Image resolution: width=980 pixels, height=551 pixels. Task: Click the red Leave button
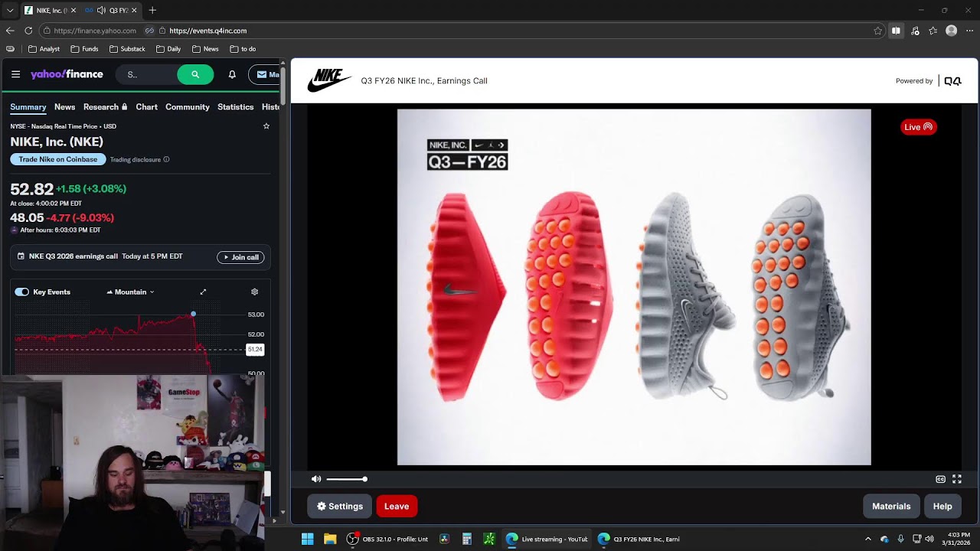click(x=397, y=506)
